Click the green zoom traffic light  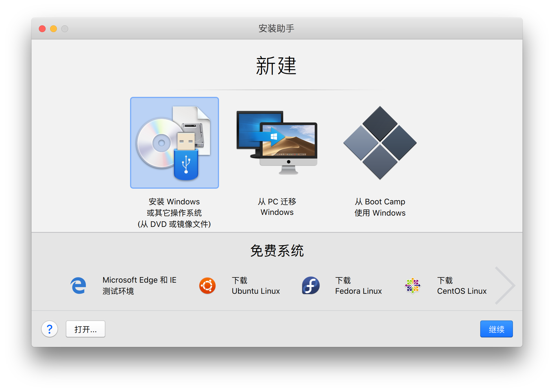tap(64, 28)
